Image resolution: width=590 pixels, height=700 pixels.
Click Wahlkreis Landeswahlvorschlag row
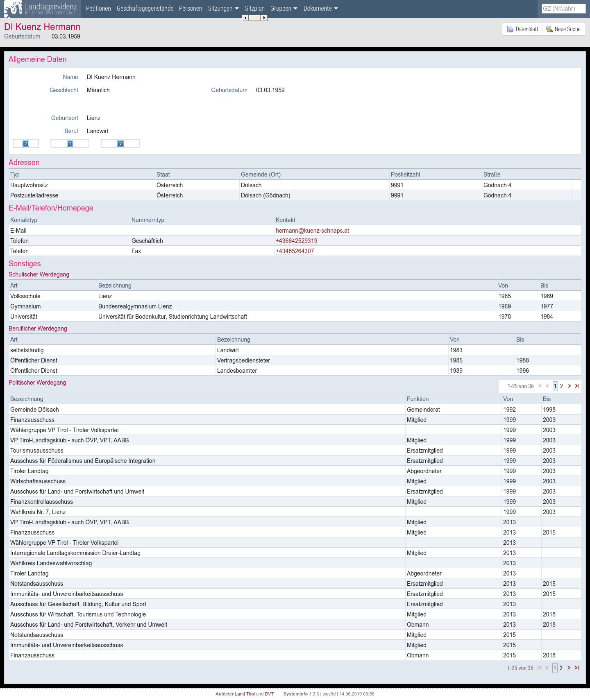point(295,563)
